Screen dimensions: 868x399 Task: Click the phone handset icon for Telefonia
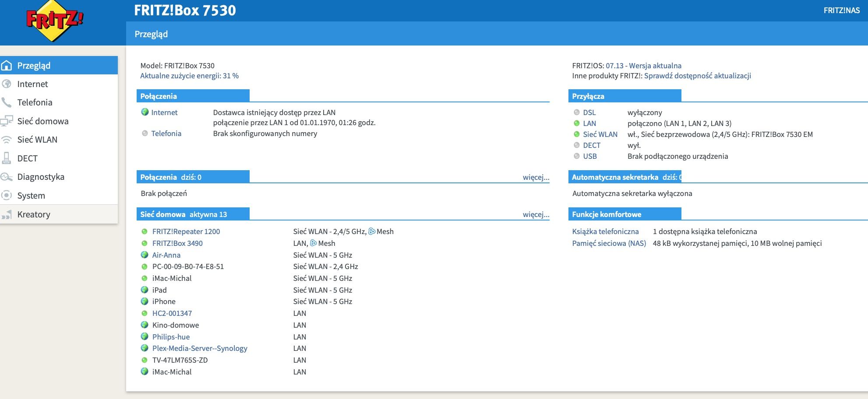click(x=7, y=102)
